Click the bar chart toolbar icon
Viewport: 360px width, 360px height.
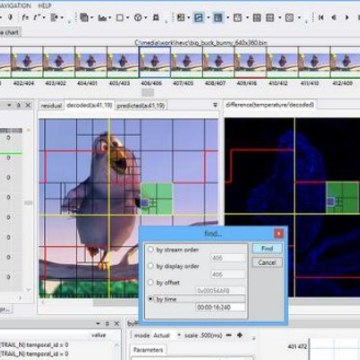102,18
